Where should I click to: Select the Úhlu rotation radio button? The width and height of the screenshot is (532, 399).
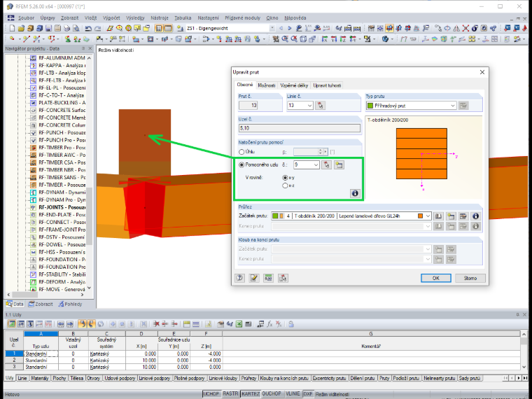(x=241, y=152)
